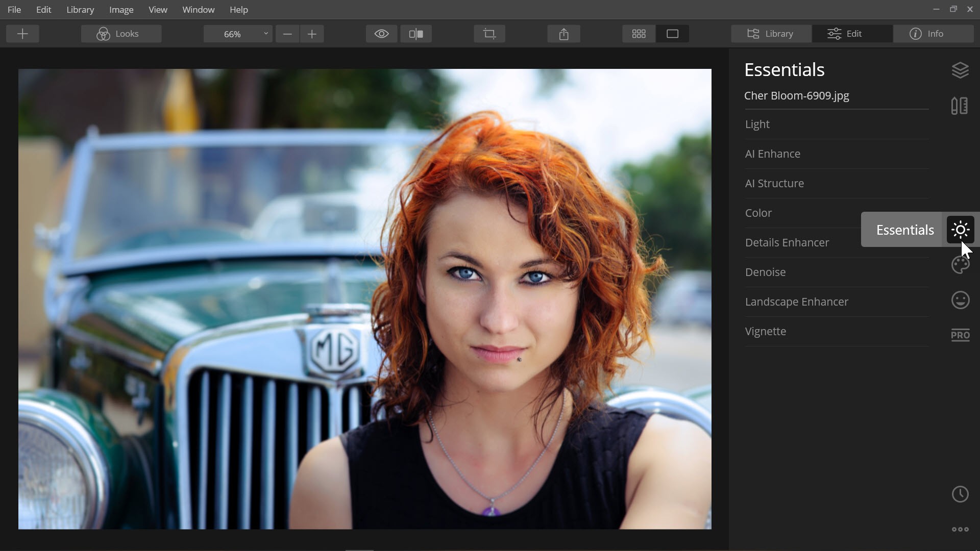Expand the AI Enhance section
Screen dimensions: 980x551
(772, 154)
